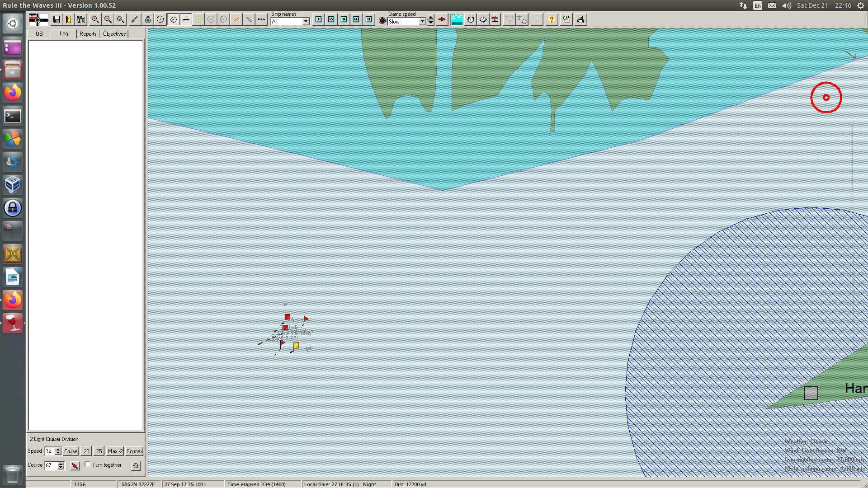Click the Course input field
Image resolution: width=868 pixels, height=488 pixels.
pyautogui.click(x=51, y=465)
